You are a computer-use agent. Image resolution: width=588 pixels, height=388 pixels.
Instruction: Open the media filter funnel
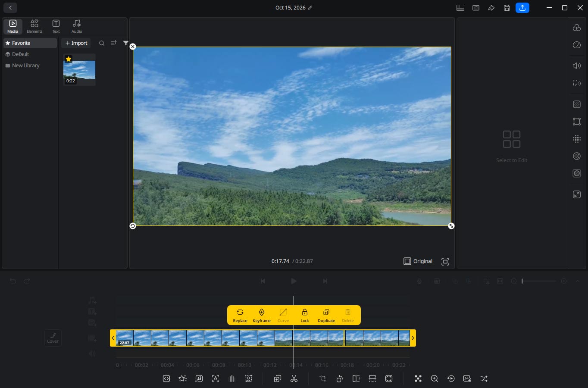coord(125,43)
